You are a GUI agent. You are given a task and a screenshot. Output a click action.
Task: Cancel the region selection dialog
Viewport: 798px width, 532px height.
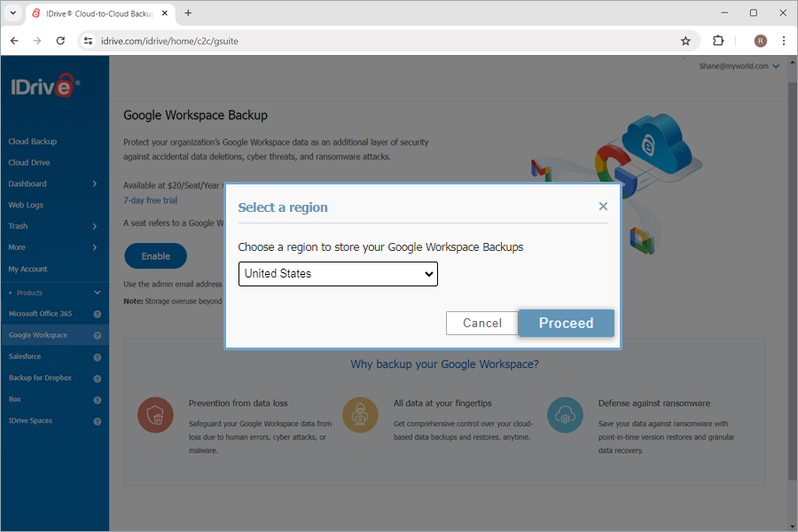point(481,323)
